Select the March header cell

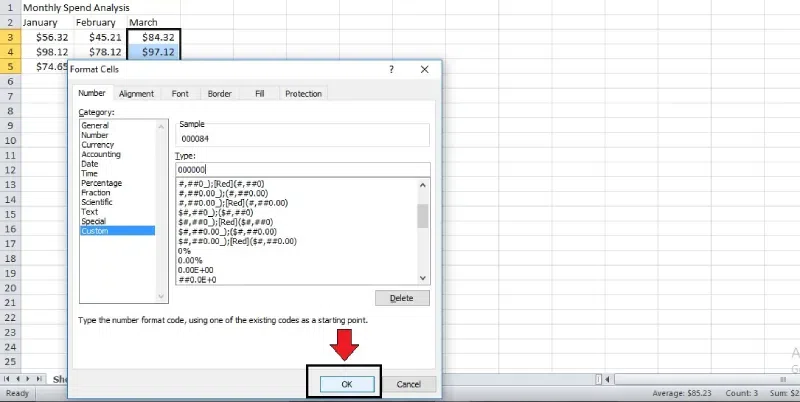(x=154, y=22)
